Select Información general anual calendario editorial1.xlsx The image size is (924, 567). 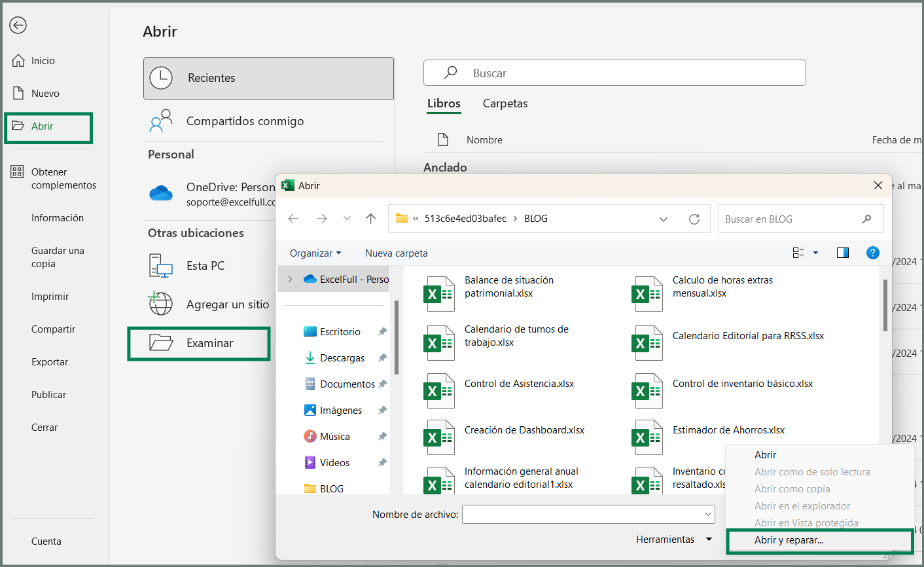click(x=502, y=481)
